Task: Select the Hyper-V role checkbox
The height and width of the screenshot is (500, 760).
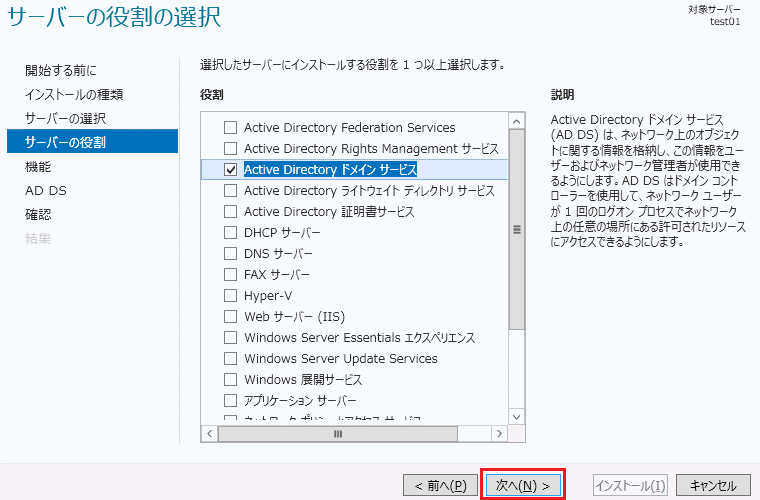Action: [230, 296]
